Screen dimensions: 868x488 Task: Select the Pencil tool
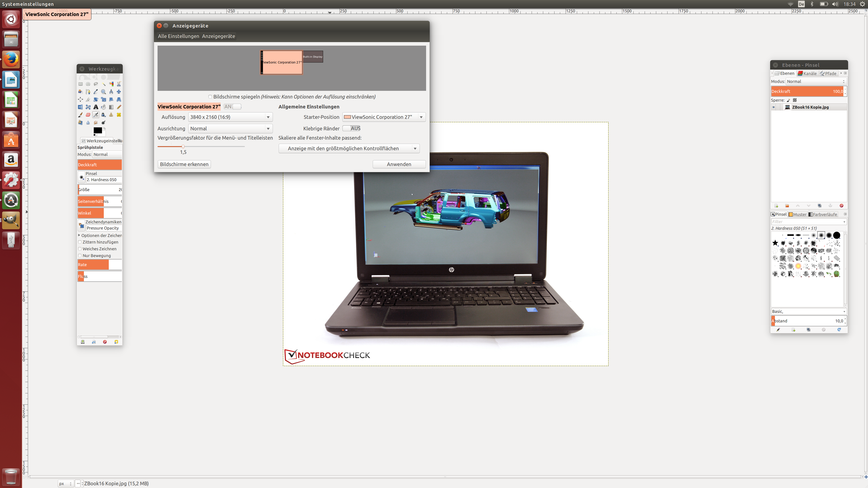click(119, 107)
